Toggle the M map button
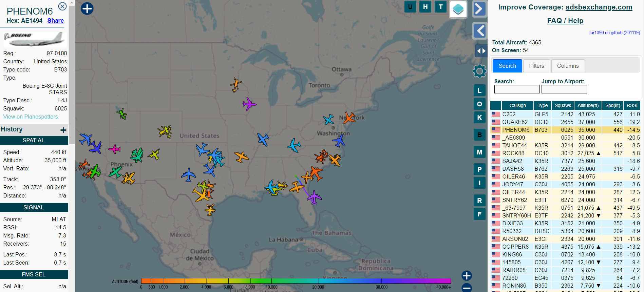 point(479,152)
